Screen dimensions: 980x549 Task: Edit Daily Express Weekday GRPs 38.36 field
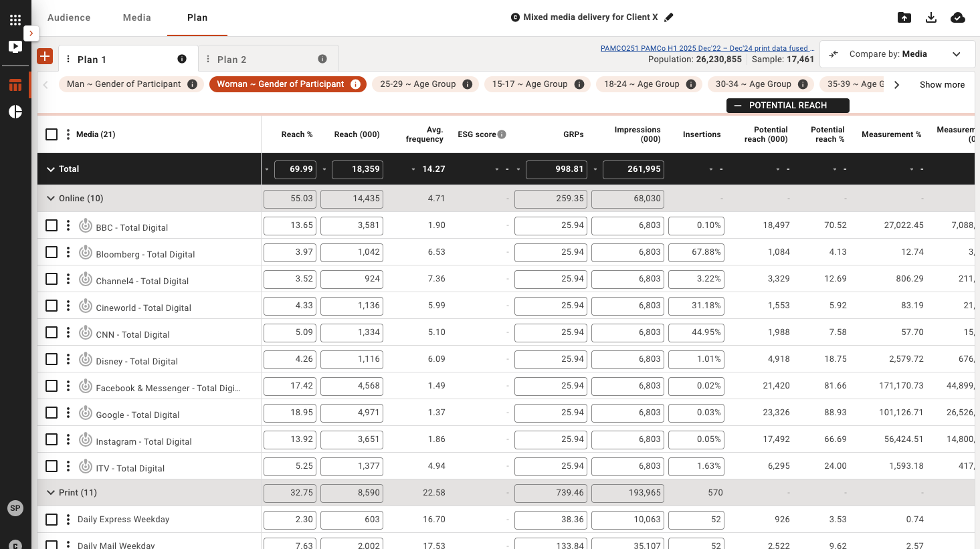coord(551,520)
